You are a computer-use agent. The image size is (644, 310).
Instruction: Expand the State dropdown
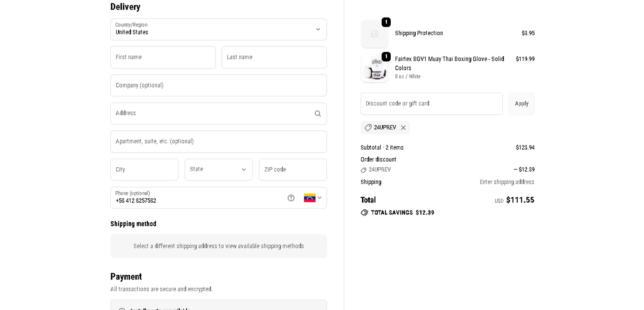click(219, 170)
